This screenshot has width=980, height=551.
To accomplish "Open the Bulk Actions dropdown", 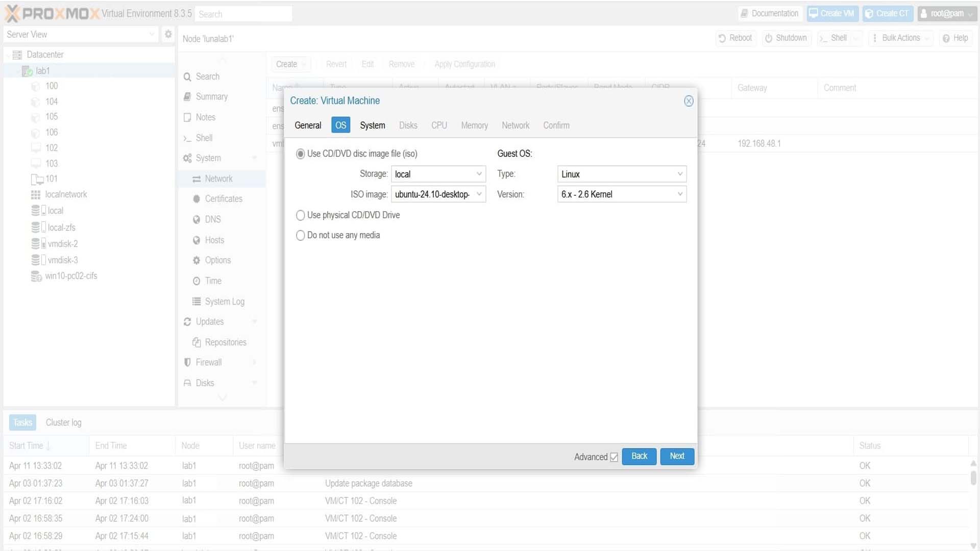I will click(901, 38).
